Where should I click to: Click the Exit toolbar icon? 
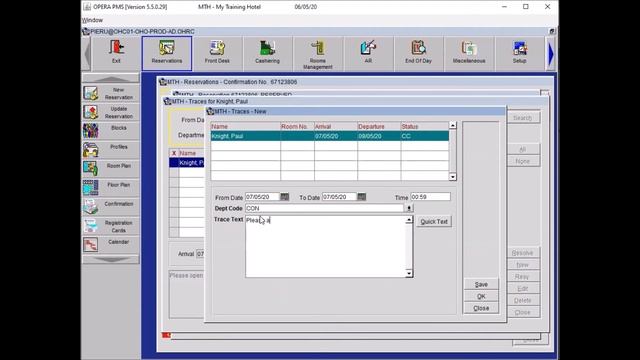(x=116, y=53)
